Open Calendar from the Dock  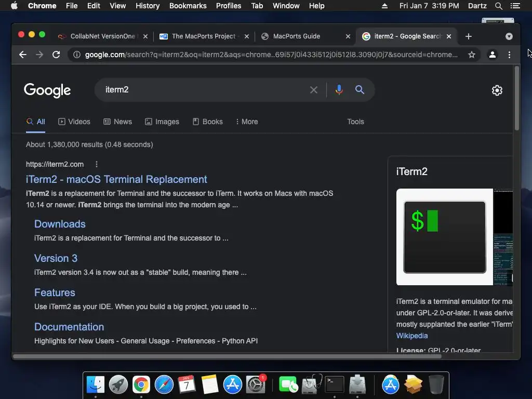tap(187, 384)
